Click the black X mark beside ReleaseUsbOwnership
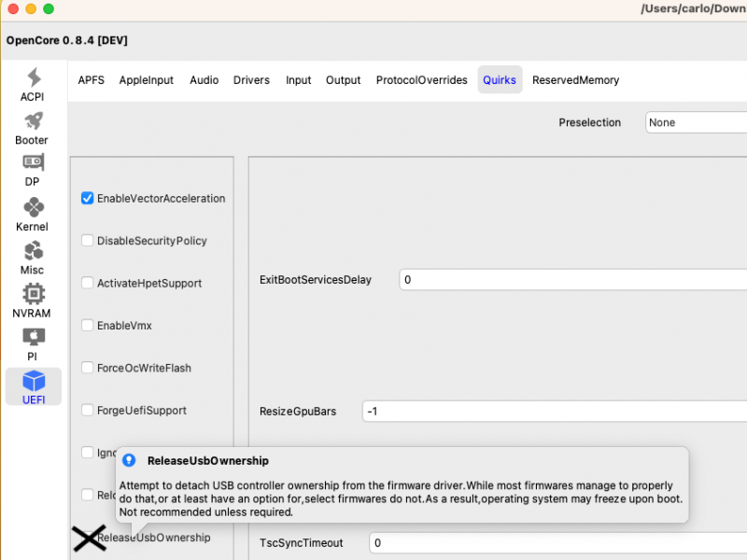The width and height of the screenshot is (747, 560). coord(89,539)
